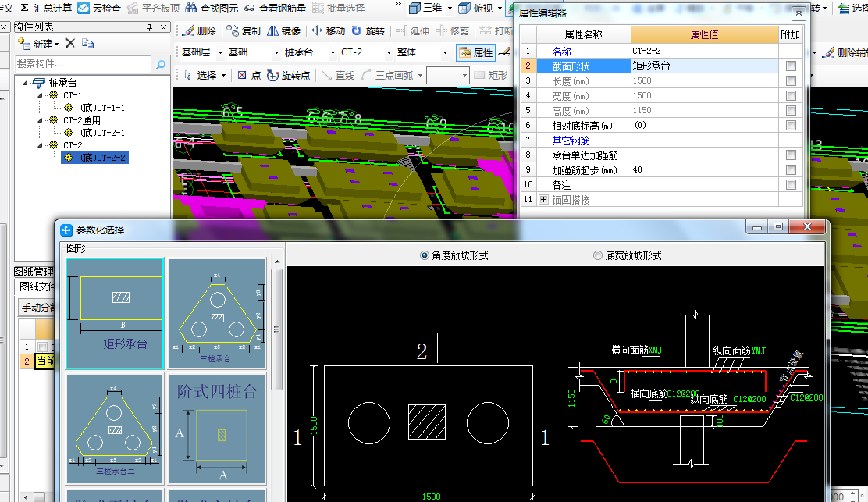Viewport: 868px width, 502px height.
Task: Choose the 三桩承台二 shape thumbnail
Action: [x=116, y=429]
